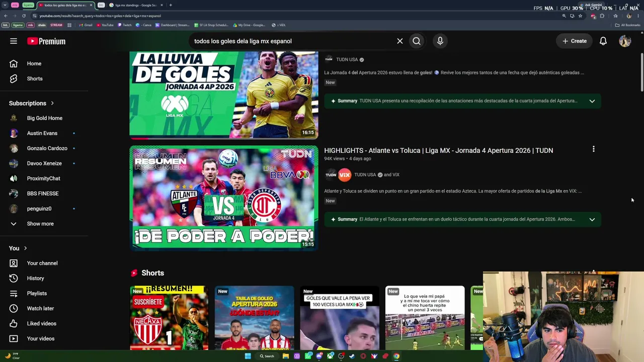Expand the You section chevron
Image resolution: width=644 pixels, height=362 pixels.
[x=25, y=248]
